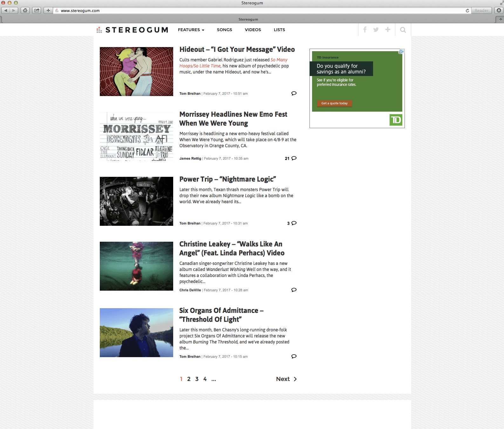Select the Stereogum browser tab
504x429 pixels.
tap(248, 19)
